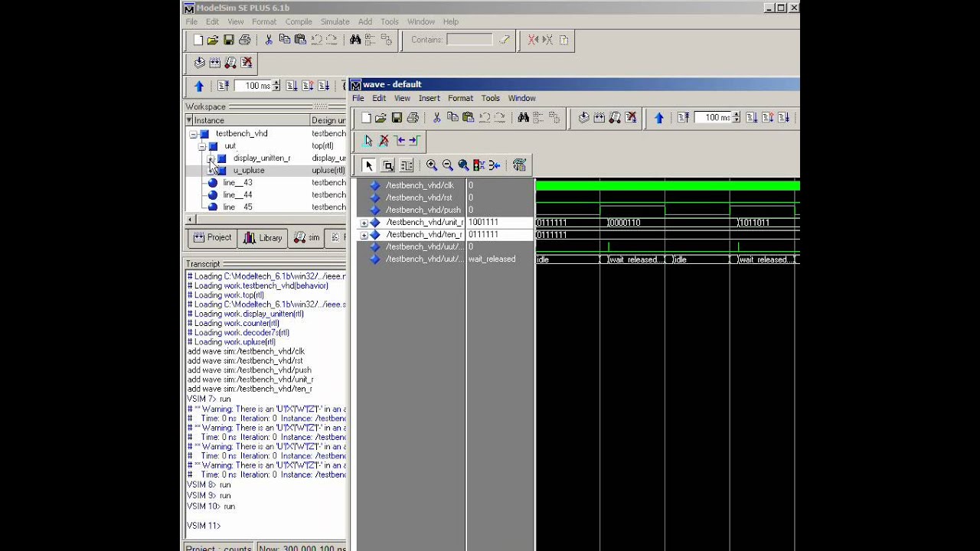Screen dimensions: 980x551
Task: Click Design unit column header
Action: tap(328, 120)
